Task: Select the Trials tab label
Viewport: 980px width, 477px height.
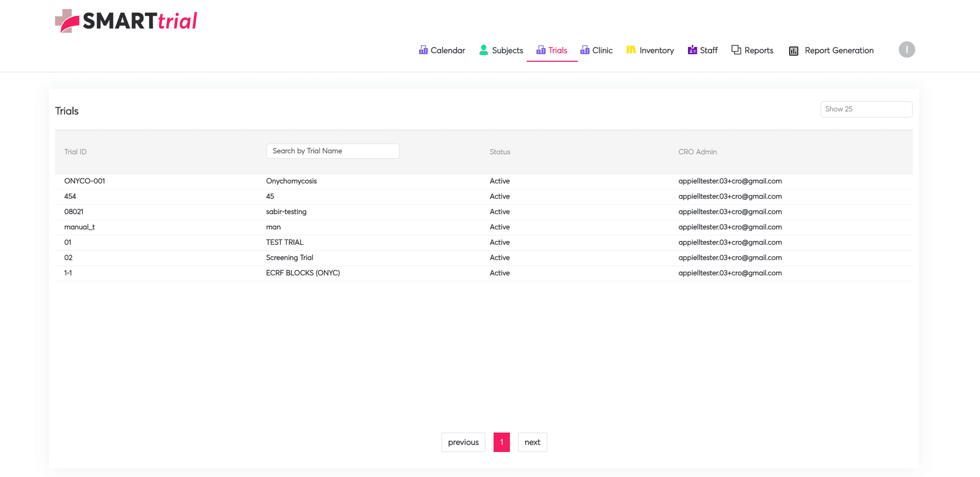Action: (558, 50)
